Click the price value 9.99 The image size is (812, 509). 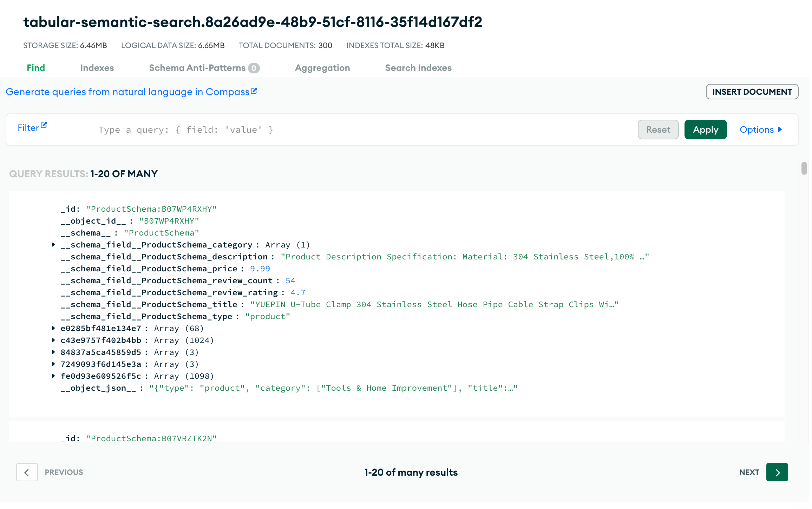(x=260, y=269)
